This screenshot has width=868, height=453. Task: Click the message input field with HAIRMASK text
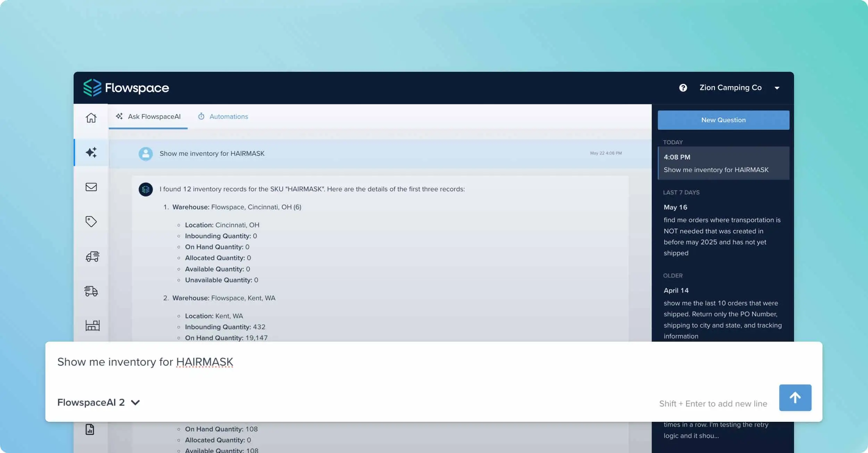434,362
